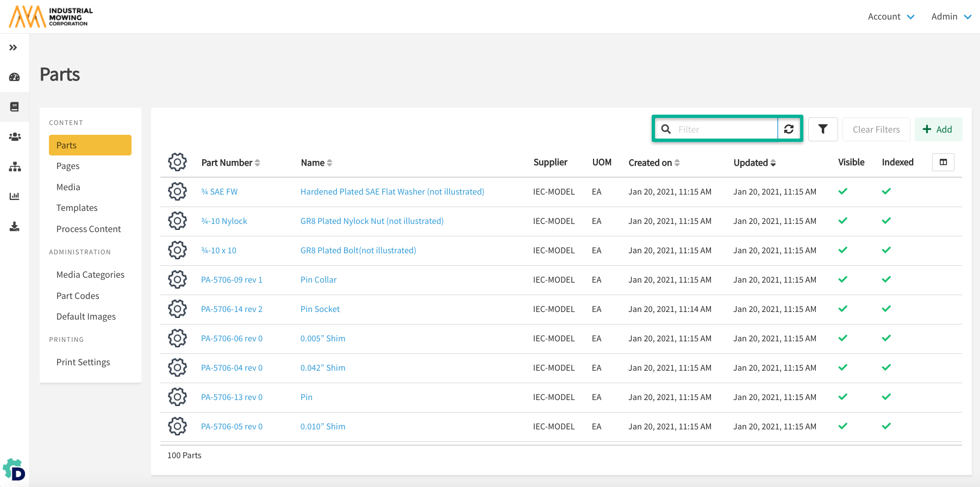The height and width of the screenshot is (487, 980).
Task: Open the organization hierarchy icon in sidebar
Action: [x=15, y=167]
